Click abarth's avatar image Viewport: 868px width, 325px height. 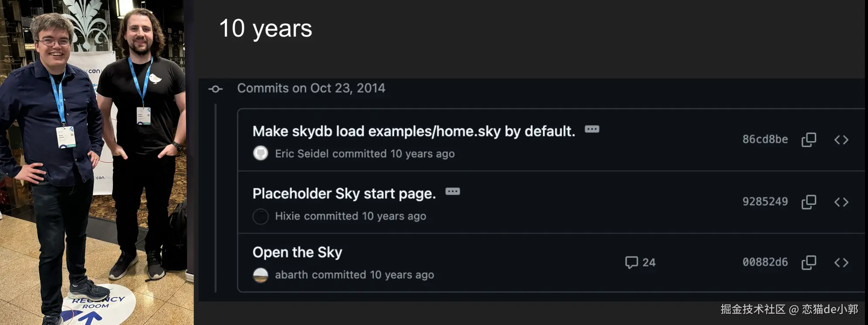[260, 275]
